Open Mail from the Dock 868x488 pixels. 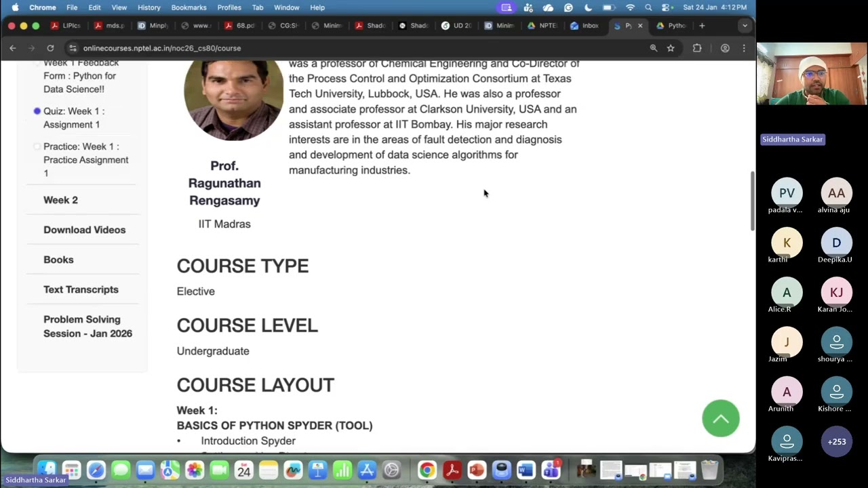(145, 470)
